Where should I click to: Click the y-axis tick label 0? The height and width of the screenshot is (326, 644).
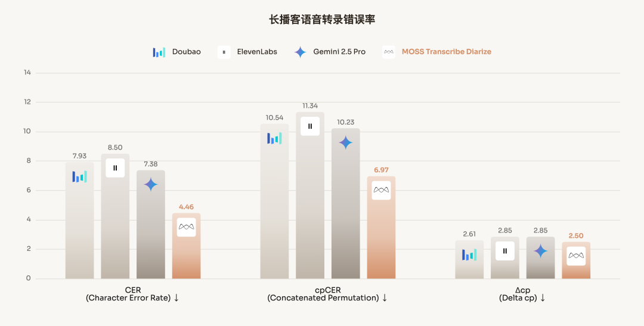pyautogui.click(x=29, y=278)
